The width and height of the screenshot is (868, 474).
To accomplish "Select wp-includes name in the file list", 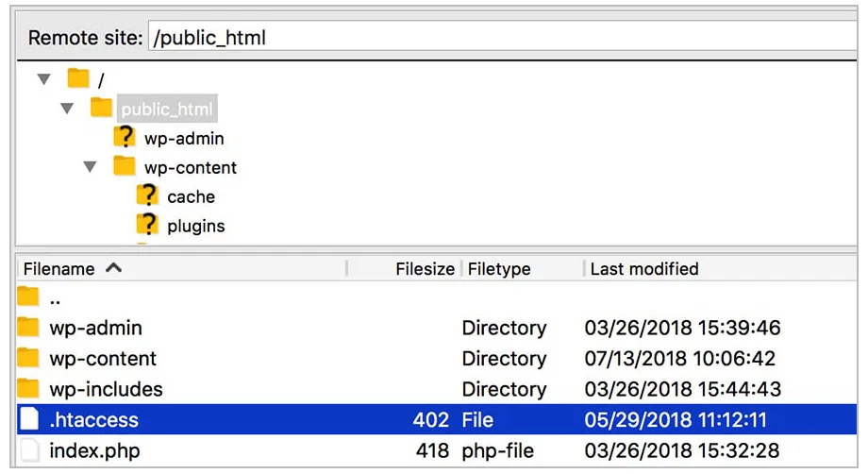I will tap(106, 390).
